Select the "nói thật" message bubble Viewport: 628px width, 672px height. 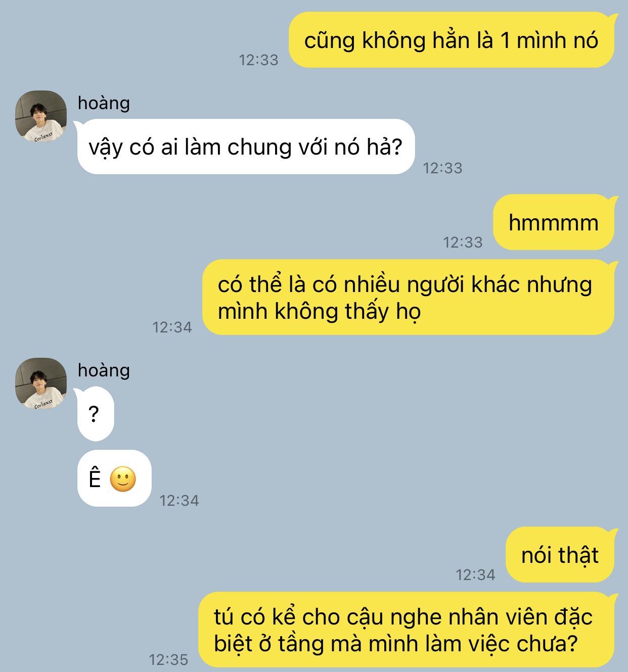(560, 555)
